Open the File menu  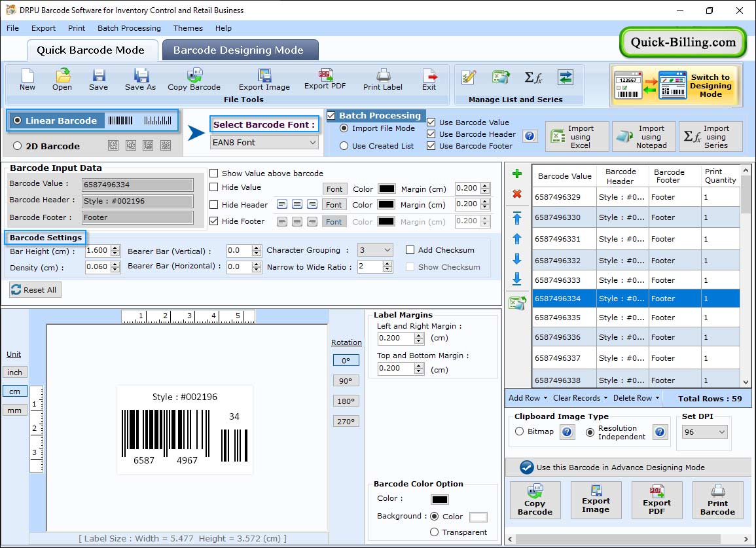click(x=12, y=28)
